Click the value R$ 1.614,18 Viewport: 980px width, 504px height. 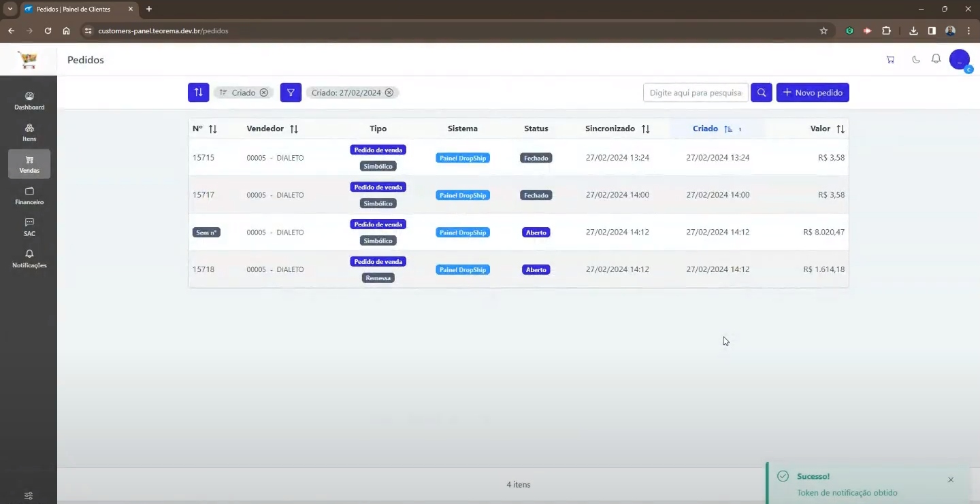point(824,269)
